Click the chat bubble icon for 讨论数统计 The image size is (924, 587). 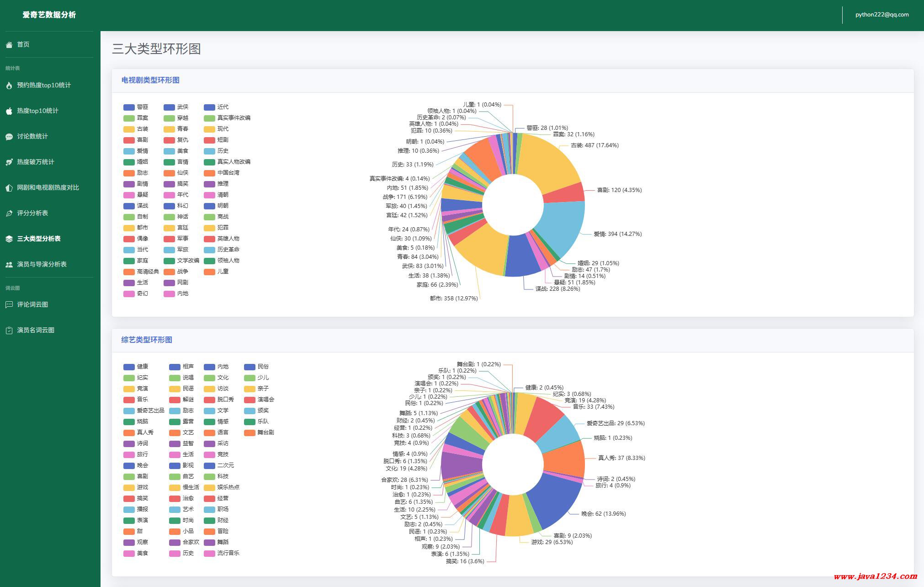tap(9, 137)
